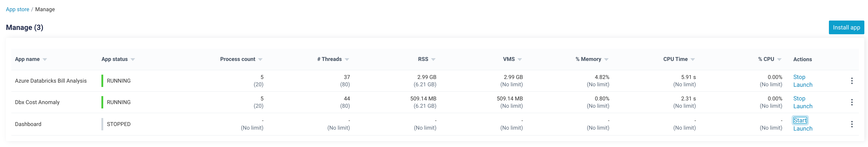Launch the Dashboard app
Image resolution: width=868 pixels, height=147 pixels.
tap(803, 129)
